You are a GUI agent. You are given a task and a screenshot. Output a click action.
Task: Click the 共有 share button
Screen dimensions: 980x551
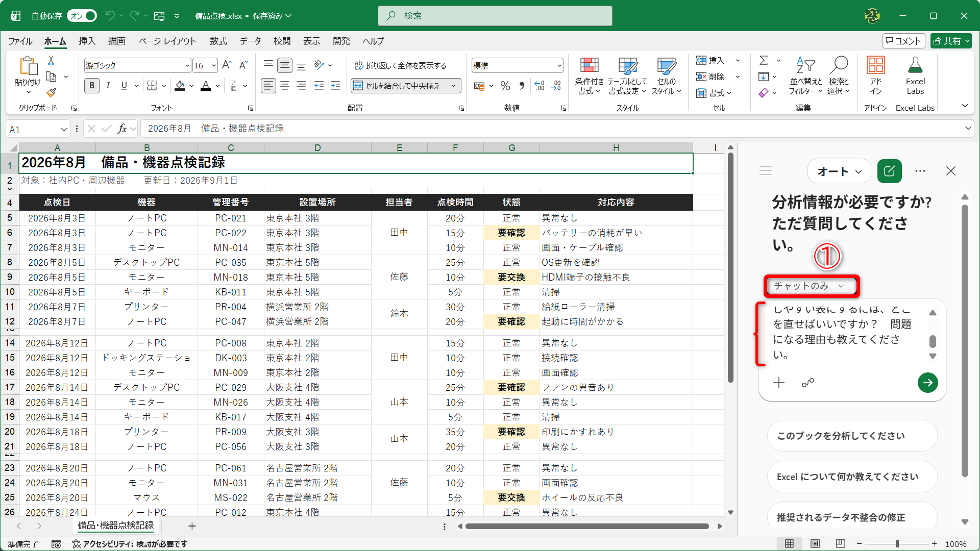pyautogui.click(x=950, y=41)
